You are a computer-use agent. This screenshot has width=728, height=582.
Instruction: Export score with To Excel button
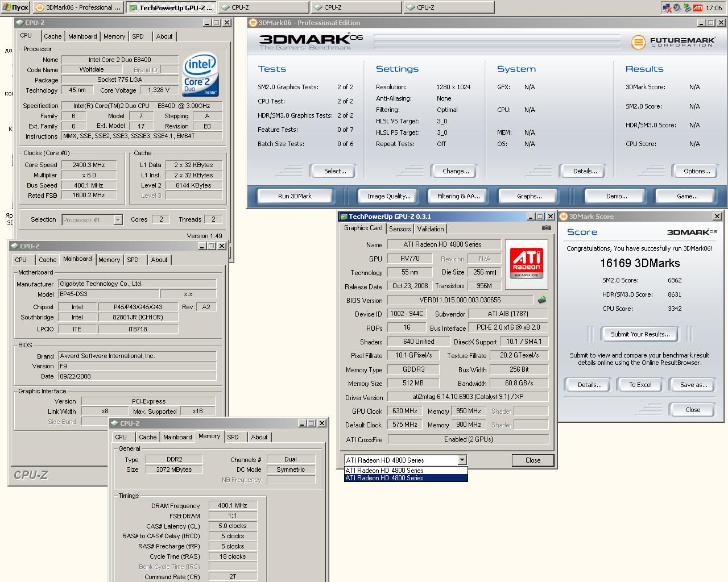point(640,385)
